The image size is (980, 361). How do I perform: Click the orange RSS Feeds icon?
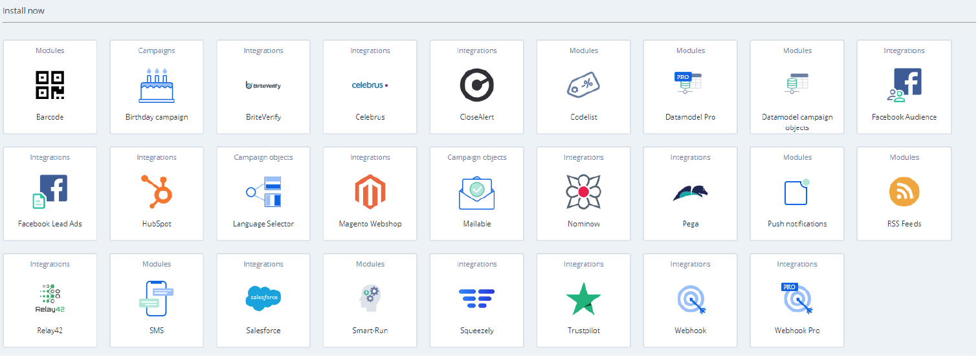tap(904, 191)
